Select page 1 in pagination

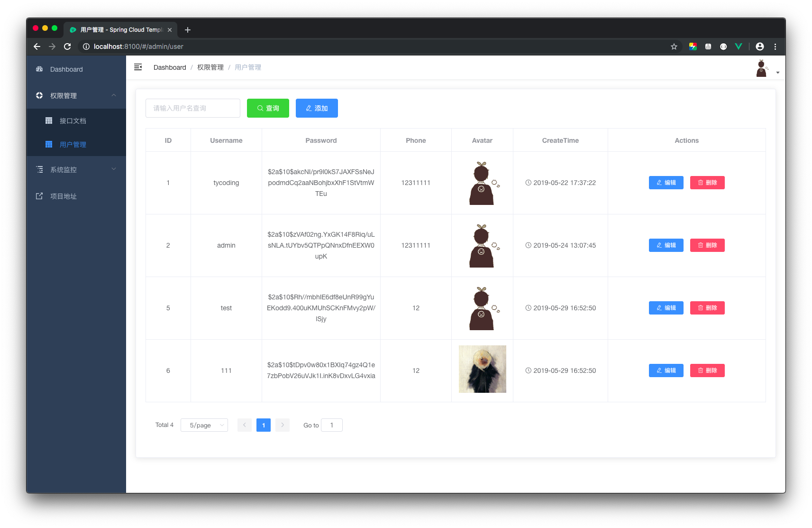click(264, 425)
